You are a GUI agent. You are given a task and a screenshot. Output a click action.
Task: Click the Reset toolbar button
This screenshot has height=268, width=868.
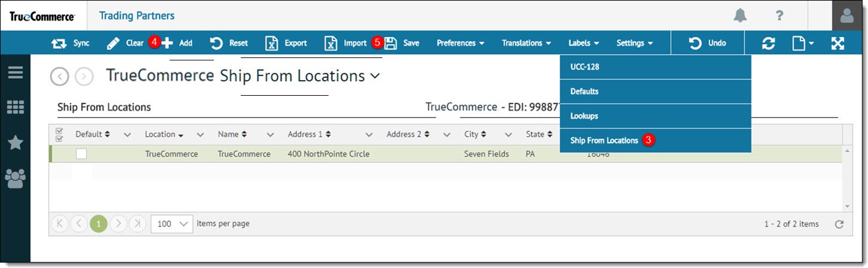click(x=229, y=43)
